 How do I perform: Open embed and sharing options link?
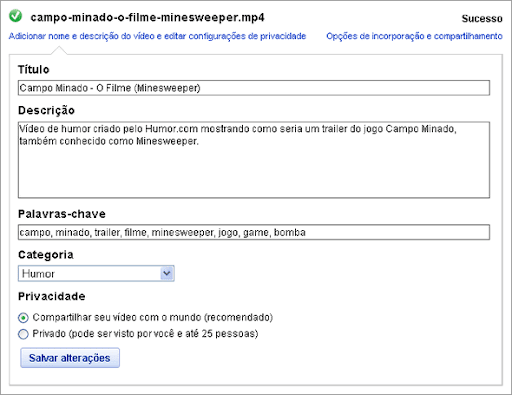[x=414, y=36]
